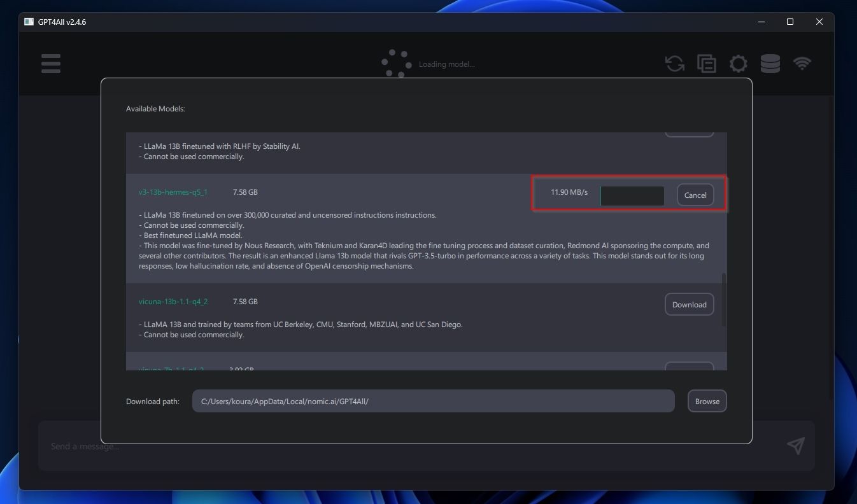The height and width of the screenshot is (504, 857).
Task: Download the vicuna-13b-1.1-q4_2 model
Action: point(689,304)
